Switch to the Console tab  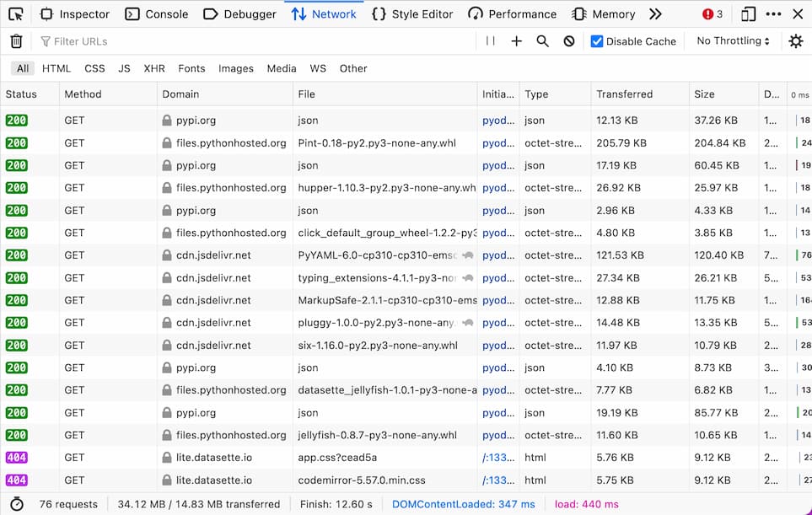[157, 14]
